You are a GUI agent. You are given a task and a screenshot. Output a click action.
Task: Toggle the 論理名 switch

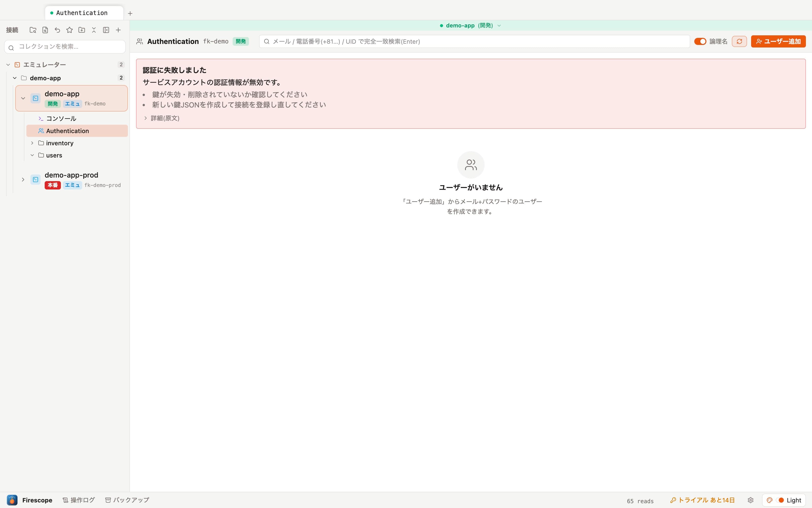(700, 41)
